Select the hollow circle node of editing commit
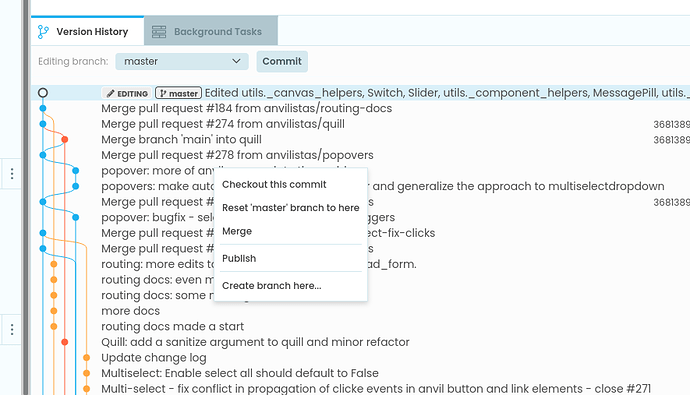 click(x=43, y=93)
